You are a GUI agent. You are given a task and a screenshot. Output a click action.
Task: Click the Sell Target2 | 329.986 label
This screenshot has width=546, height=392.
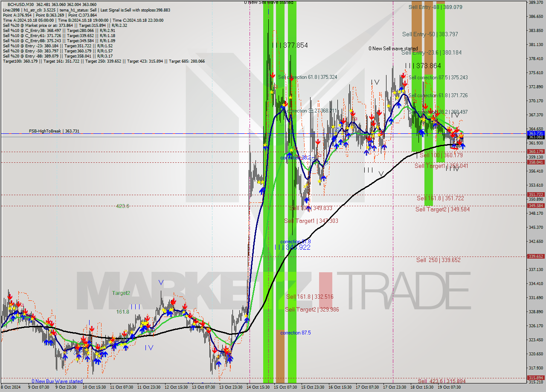tap(312, 309)
